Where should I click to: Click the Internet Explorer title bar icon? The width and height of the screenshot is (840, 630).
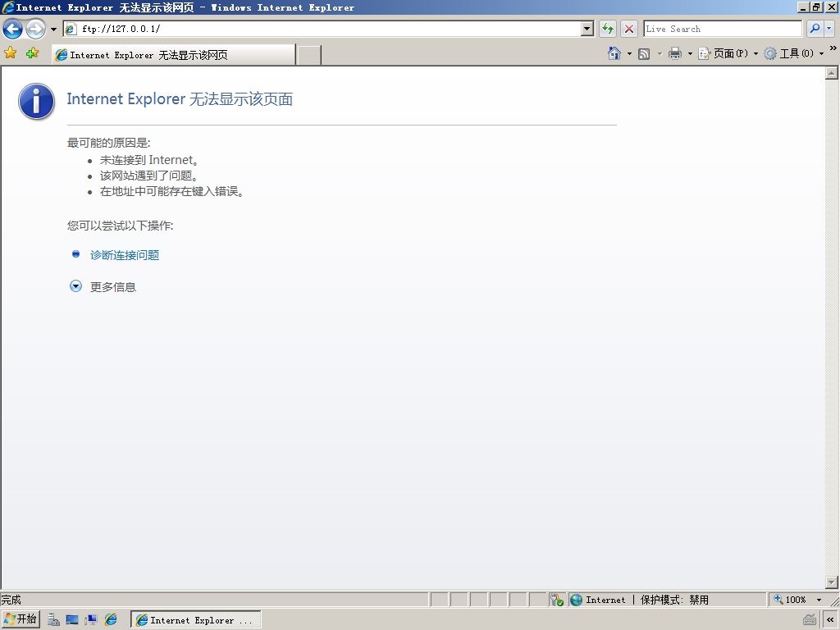coord(8,7)
